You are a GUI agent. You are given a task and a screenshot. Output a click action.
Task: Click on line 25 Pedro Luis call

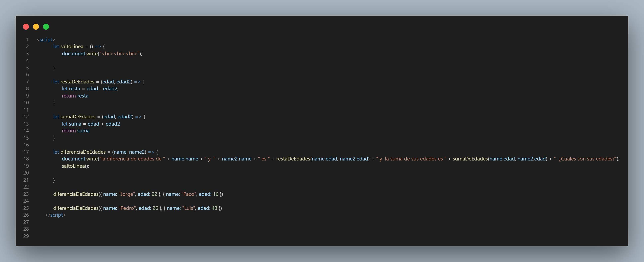[x=138, y=208]
